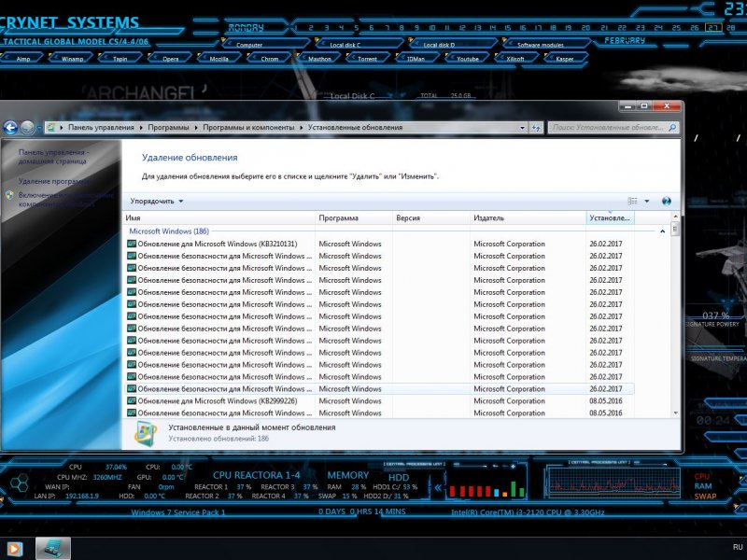Launch Maxthon from the desktop bar

pyautogui.click(x=319, y=59)
